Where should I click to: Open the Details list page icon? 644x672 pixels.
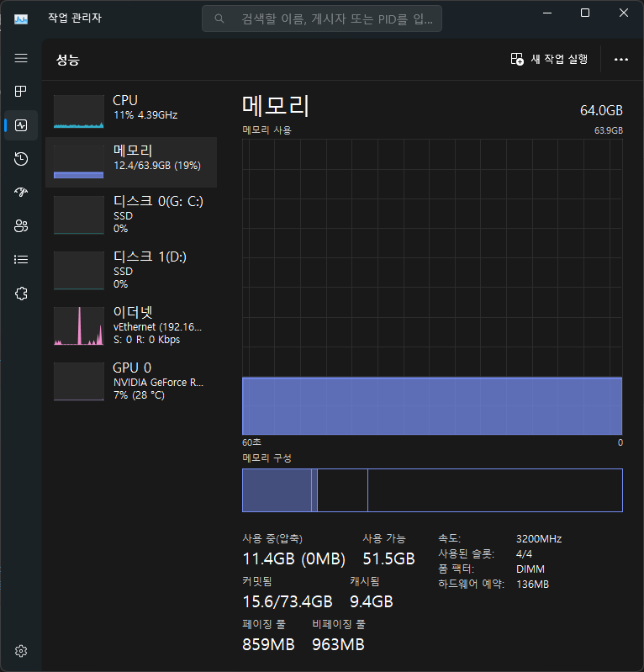point(21,259)
